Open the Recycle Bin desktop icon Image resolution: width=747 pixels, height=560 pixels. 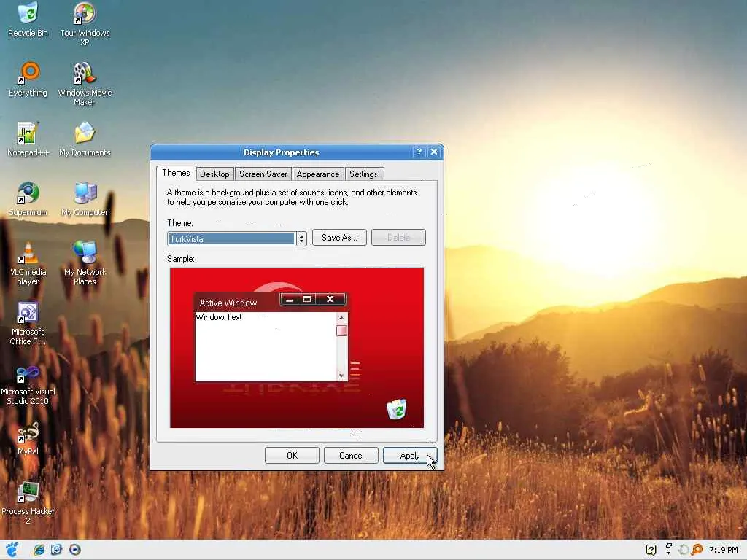pos(28,20)
